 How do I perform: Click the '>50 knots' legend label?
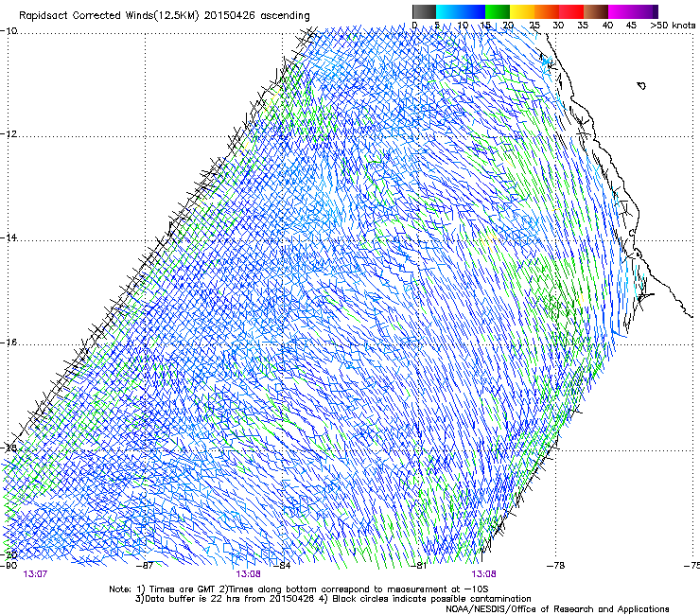click(x=673, y=26)
